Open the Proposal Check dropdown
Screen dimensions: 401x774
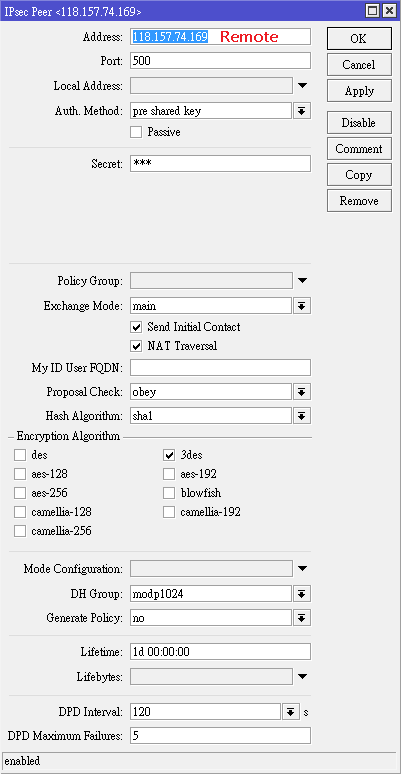301,392
